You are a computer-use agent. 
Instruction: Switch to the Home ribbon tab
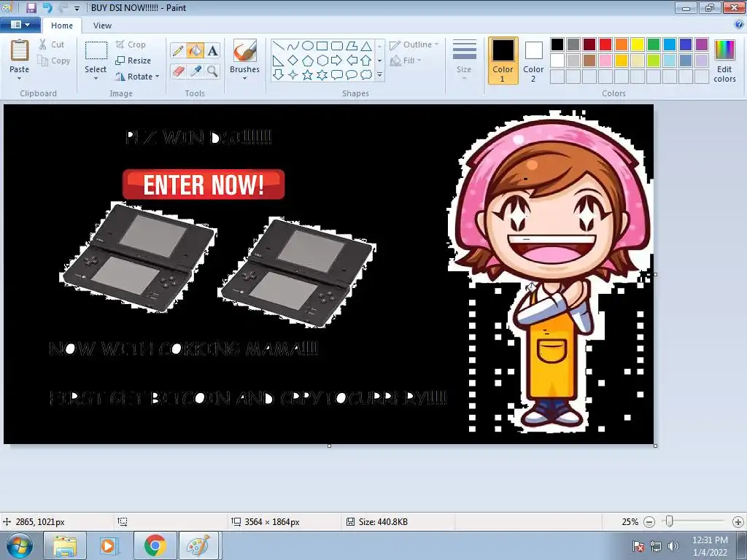point(62,26)
